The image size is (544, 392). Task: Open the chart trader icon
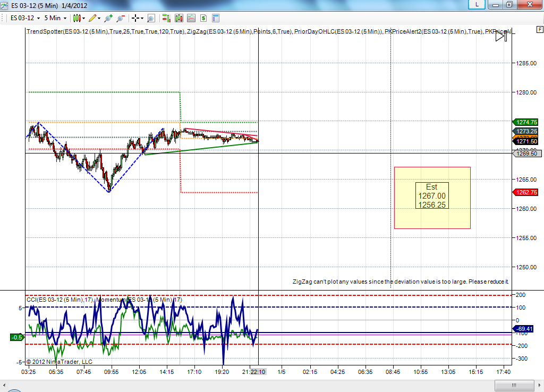[166, 18]
